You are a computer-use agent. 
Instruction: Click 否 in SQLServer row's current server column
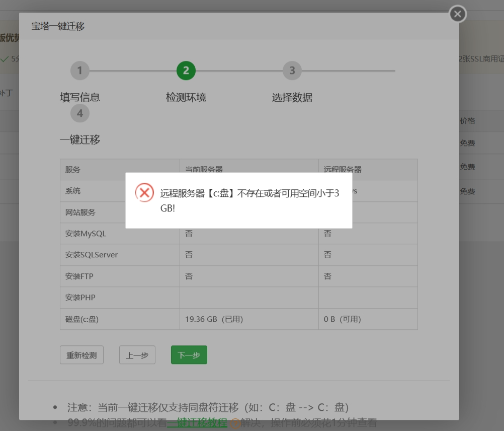tap(189, 255)
